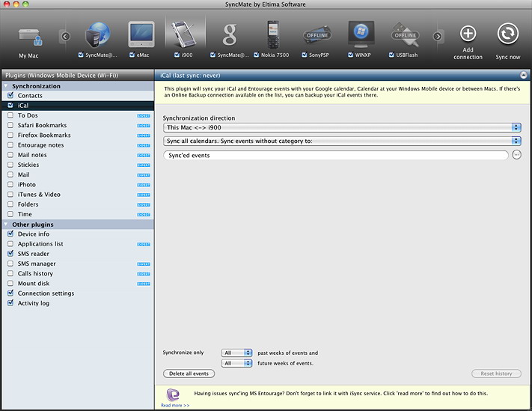Screen dimensions: 532x411
Task: Open the Calls history plugin
Action: pos(78,273)
